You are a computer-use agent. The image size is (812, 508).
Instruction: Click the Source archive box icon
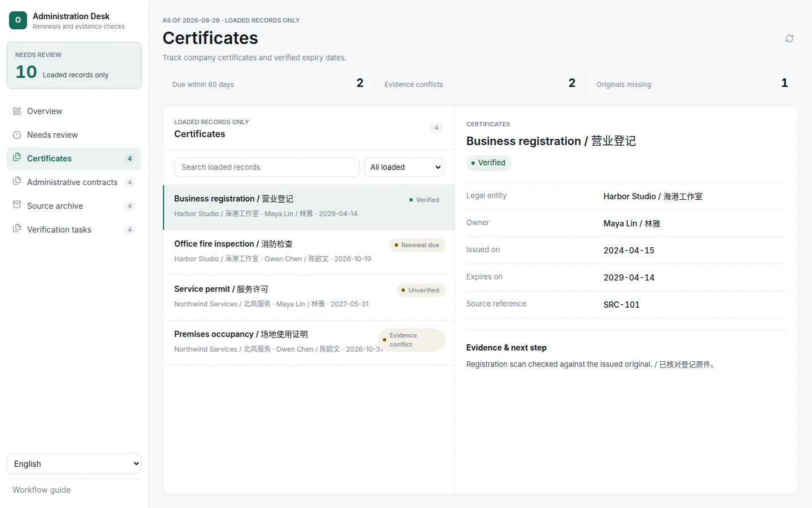click(x=17, y=205)
